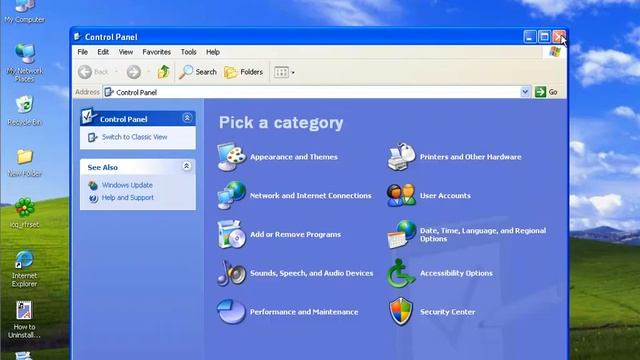Select the My Computer desktop icon
Screen dimensions: 640x360
(24, 11)
